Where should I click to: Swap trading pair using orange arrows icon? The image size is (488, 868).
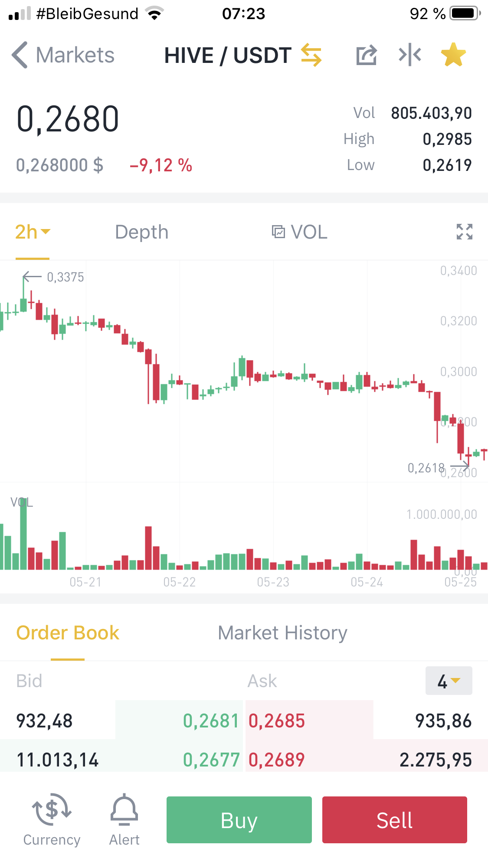click(311, 55)
